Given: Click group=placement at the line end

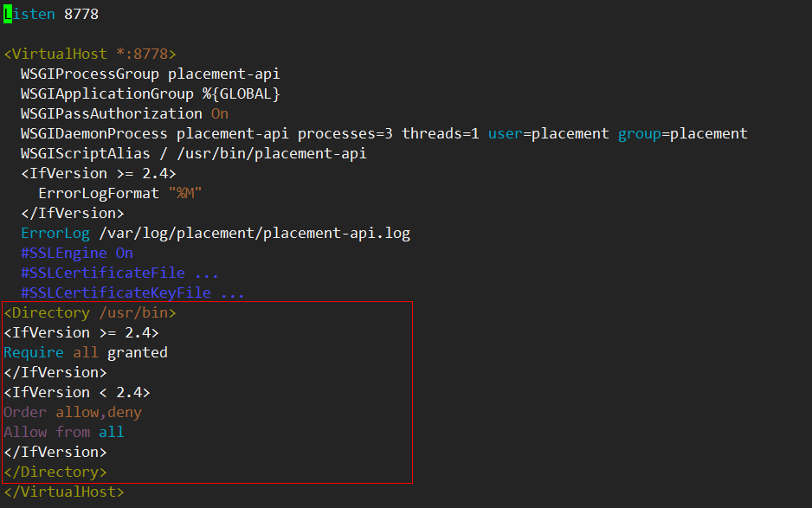Looking at the screenshot, I should click(682, 133).
